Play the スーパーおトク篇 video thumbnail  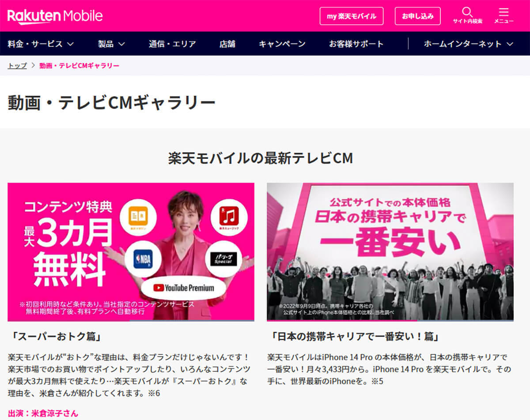click(x=131, y=252)
